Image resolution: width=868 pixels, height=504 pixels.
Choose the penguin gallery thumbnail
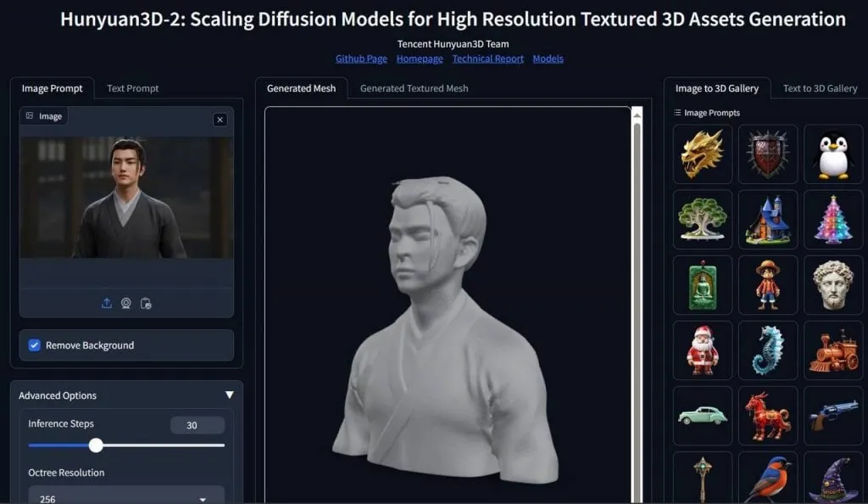(833, 154)
